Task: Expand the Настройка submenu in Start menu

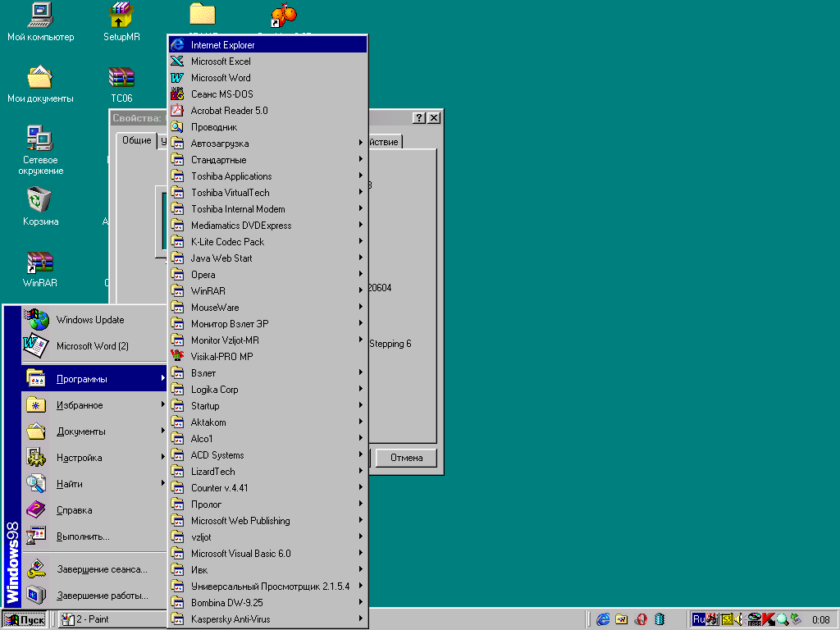Action: pyautogui.click(x=80, y=458)
